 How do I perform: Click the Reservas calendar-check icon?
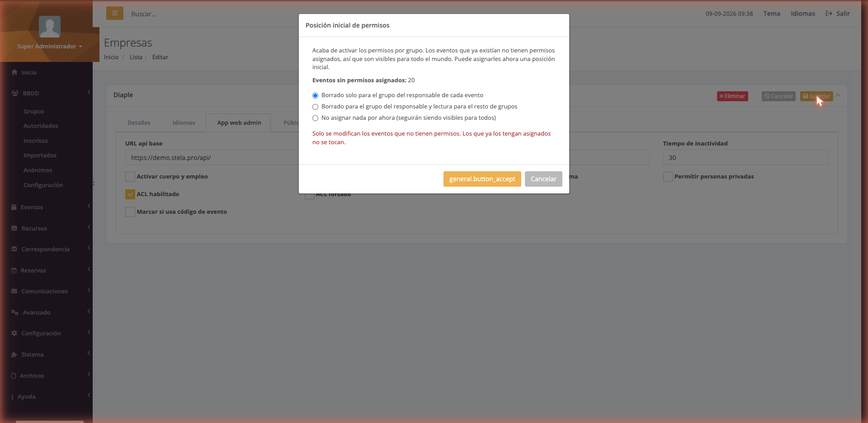point(14,270)
